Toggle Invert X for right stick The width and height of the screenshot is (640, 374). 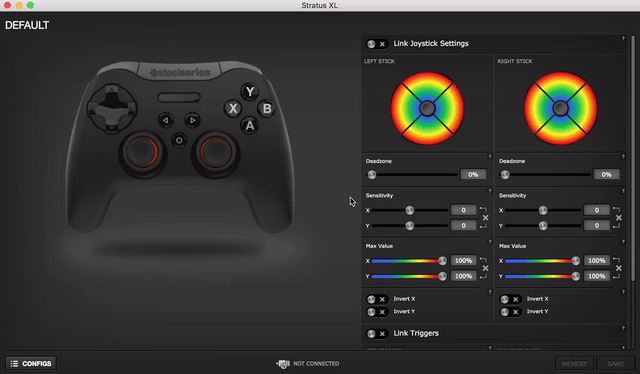pos(510,299)
